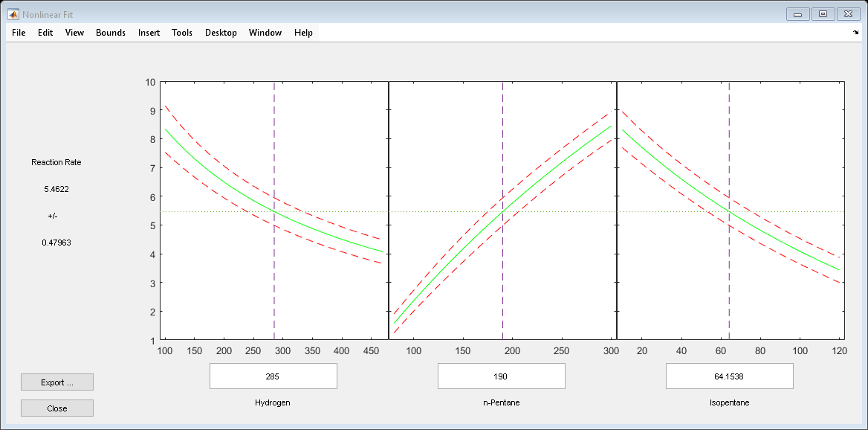Open the Desktop menu
The width and height of the screenshot is (868, 430).
[x=221, y=33]
